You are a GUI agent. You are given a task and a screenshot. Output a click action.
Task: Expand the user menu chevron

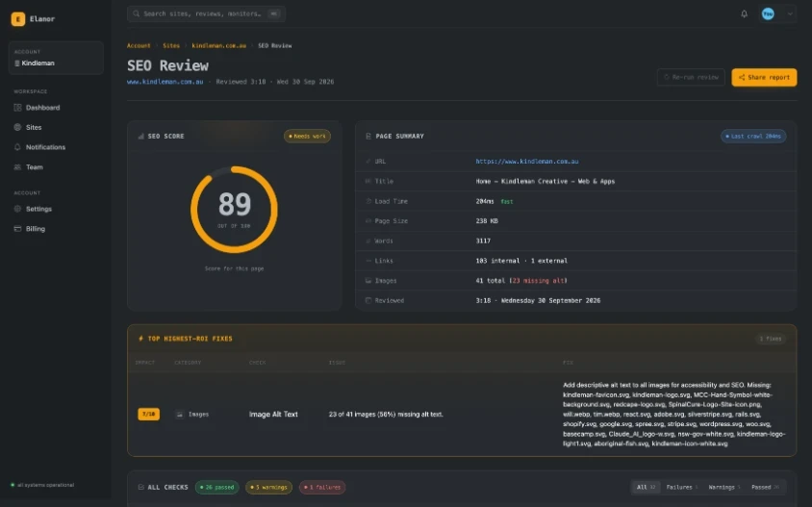coord(790,14)
